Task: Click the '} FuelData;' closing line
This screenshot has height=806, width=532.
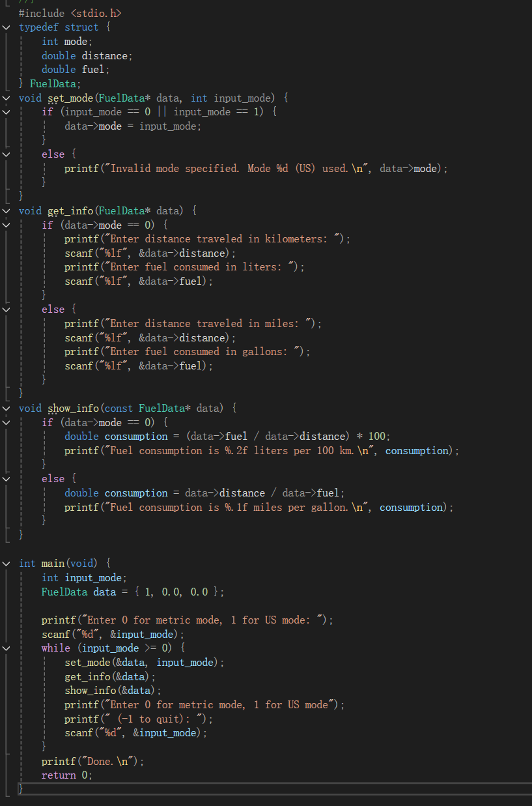Action: (x=50, y=84)
